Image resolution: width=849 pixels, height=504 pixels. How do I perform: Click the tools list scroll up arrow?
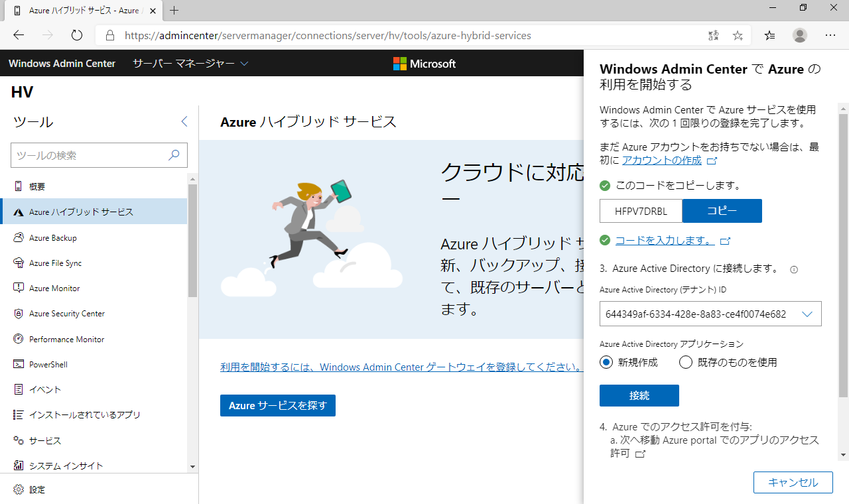click(193, 179)
